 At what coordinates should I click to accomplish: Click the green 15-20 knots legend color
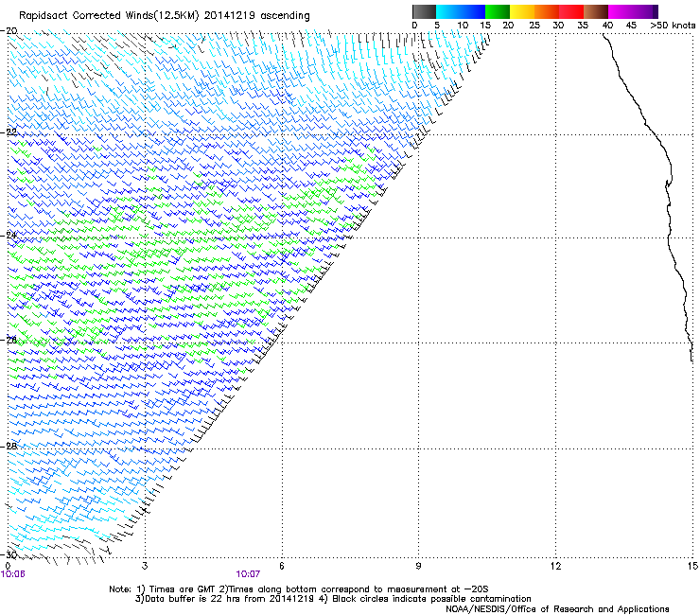coord(498,11)
